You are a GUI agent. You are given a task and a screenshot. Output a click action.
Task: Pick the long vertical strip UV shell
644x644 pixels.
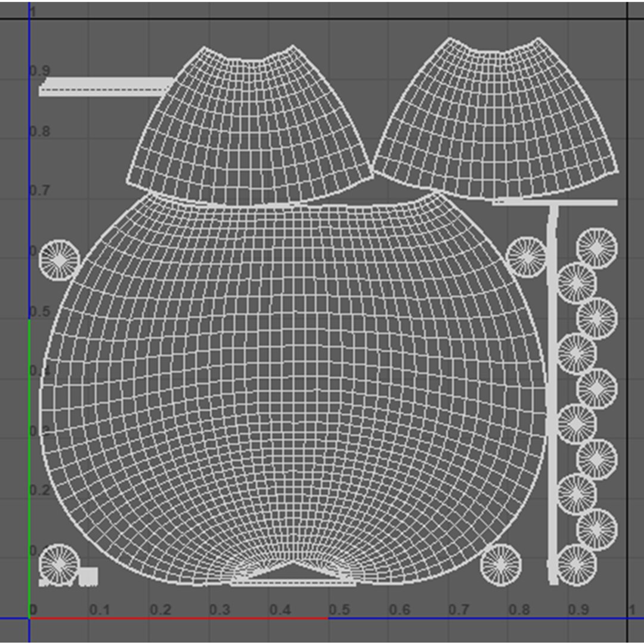pos(553,395)
